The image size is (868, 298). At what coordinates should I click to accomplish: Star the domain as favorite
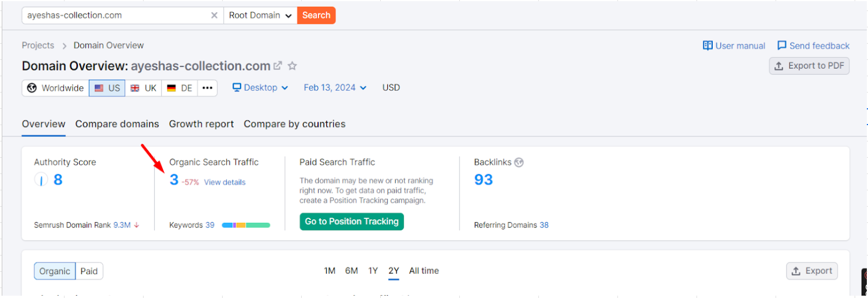[292, 66]
